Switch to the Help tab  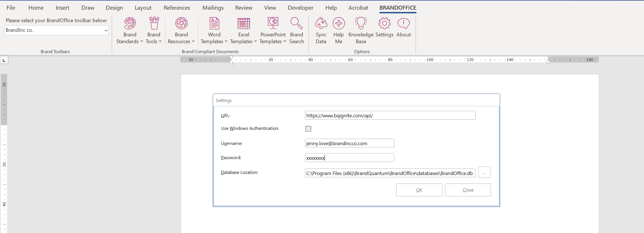(331, 8)
